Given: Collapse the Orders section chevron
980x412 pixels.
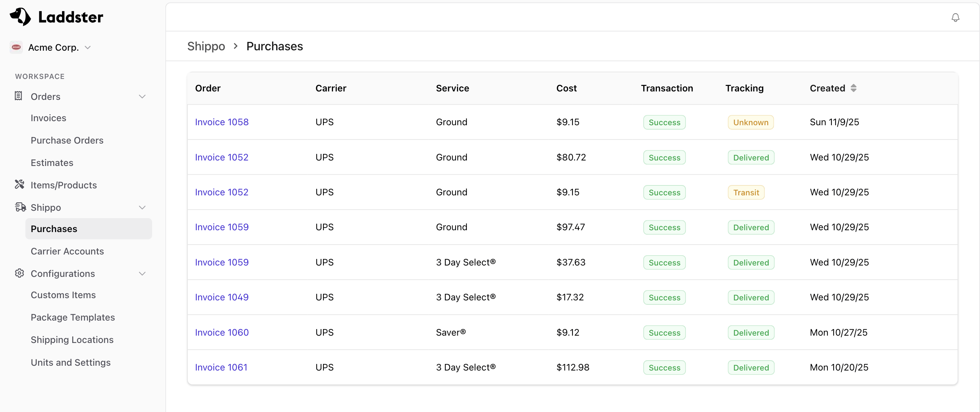Looking at the screenshot, I should [142, 96].
